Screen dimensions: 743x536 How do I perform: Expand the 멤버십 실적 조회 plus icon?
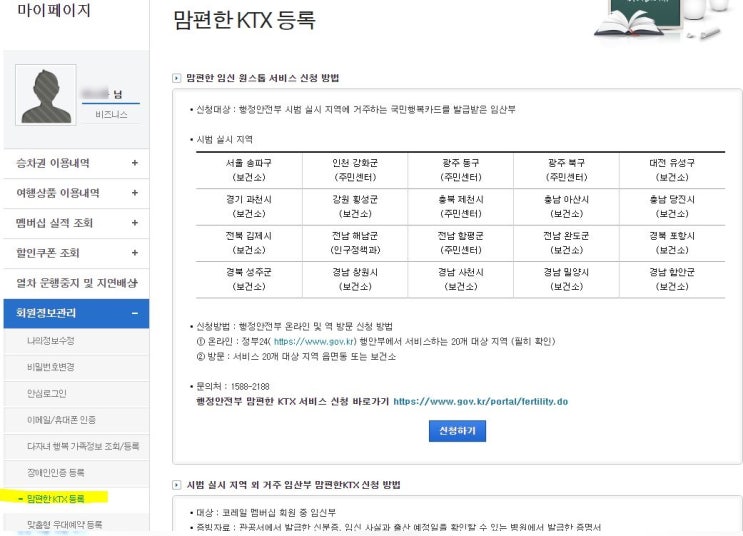tap(135, 223)
